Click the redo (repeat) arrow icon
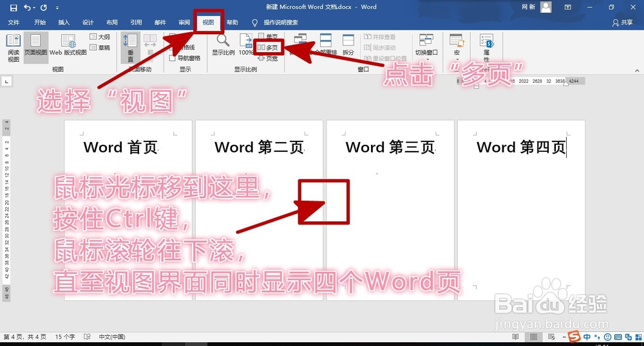Image resolution: width=644 pixels, height=346 pixels. pyautogui.click(x=44, y=7)
